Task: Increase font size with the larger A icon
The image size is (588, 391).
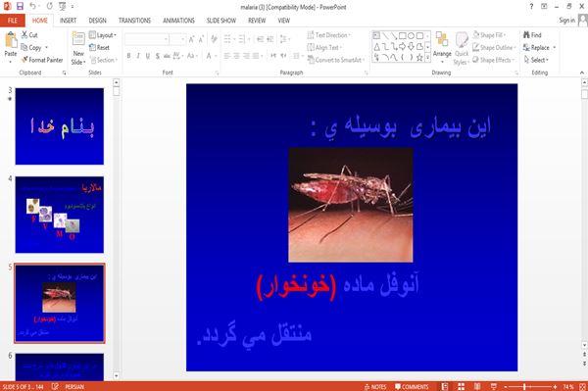Action: (x=192, y=39)
